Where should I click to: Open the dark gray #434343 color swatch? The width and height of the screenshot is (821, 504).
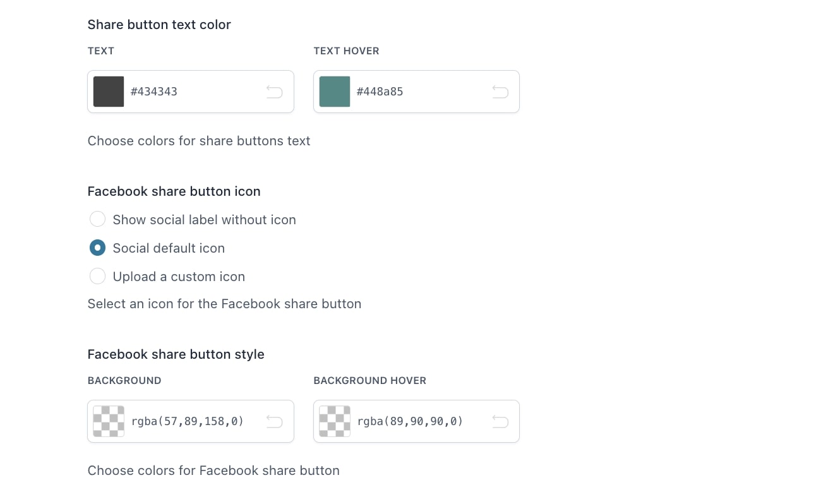point(109,92)
